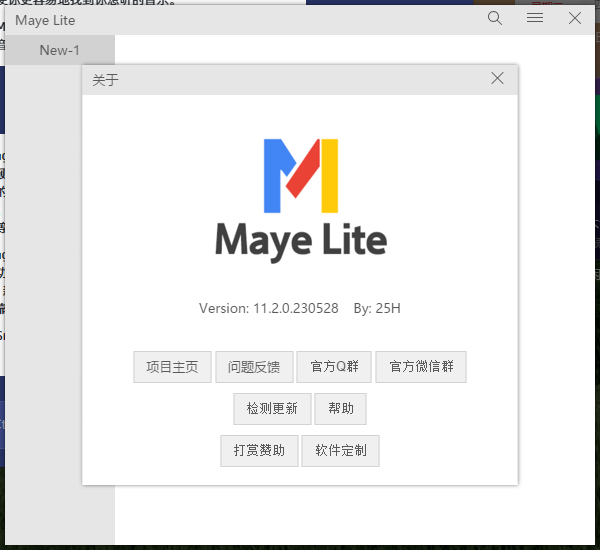Click the Version: 11.2.0.230528 text

tap(269, 308)
